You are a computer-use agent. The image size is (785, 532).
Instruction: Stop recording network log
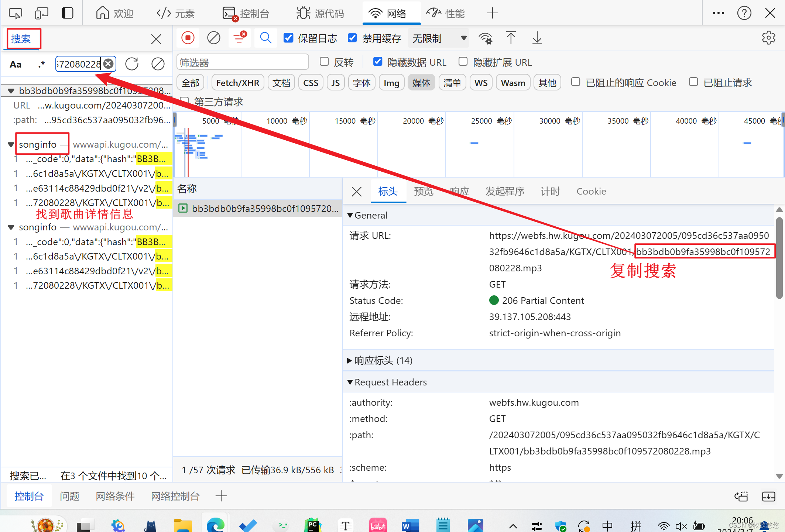tap(188, 38)
